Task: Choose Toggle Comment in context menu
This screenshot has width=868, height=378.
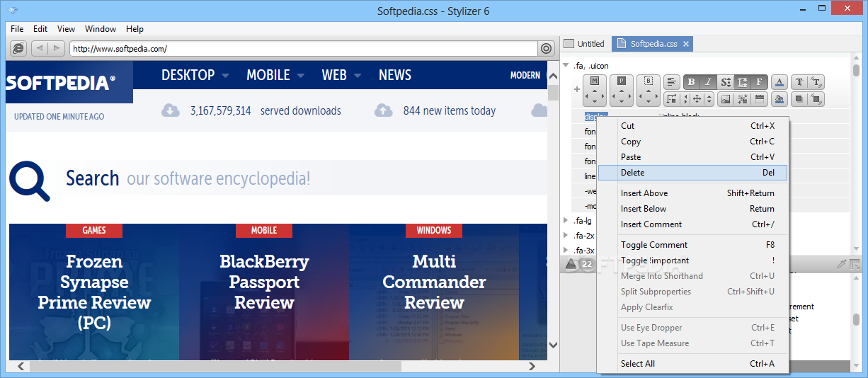Action: (692, 245)
